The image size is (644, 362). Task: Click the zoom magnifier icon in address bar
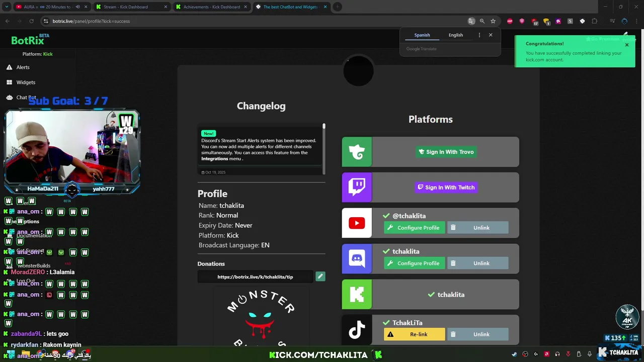point(482,21)
